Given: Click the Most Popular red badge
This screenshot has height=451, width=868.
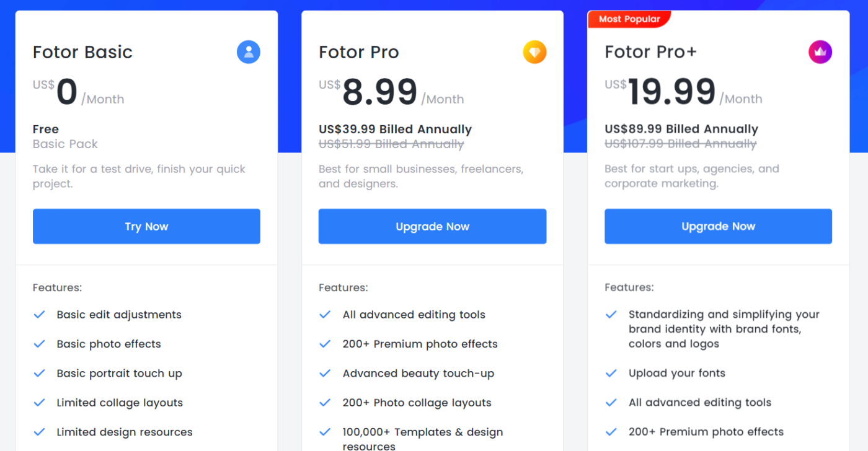Looking at the screenshot, I should (x=629, y=19).
